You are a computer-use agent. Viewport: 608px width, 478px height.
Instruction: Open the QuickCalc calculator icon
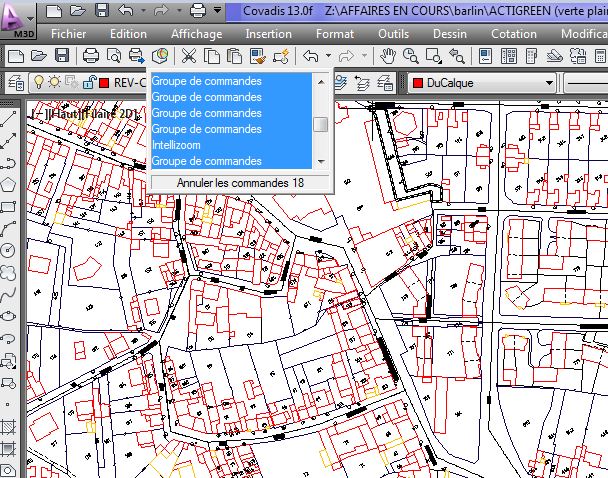pyautogui.click(x=600, y=56)
